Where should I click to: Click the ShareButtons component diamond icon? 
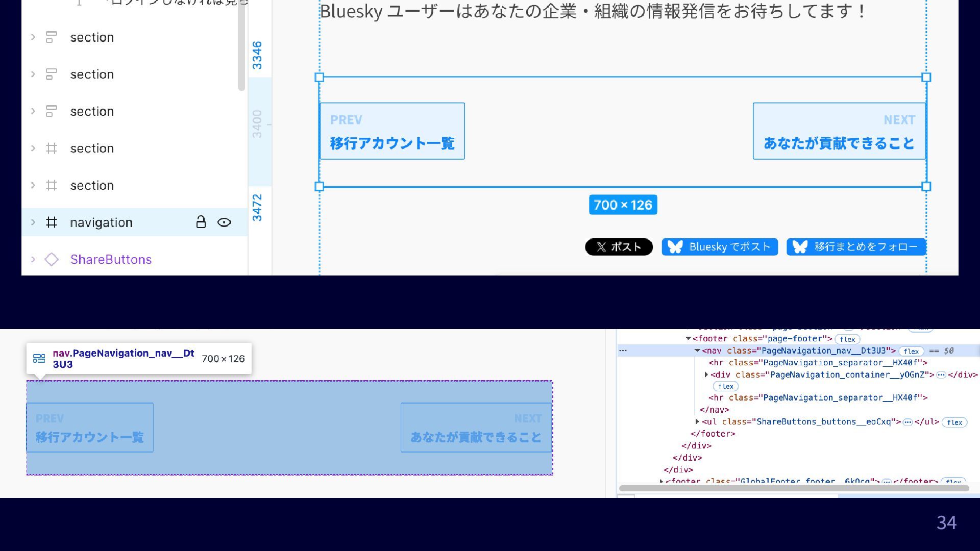(x=52, y=259)
